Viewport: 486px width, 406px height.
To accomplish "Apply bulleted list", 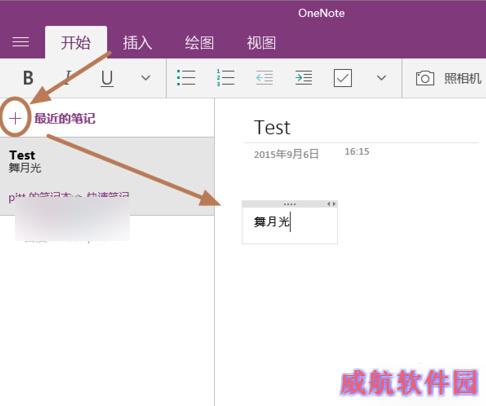I will pos(186,78).
